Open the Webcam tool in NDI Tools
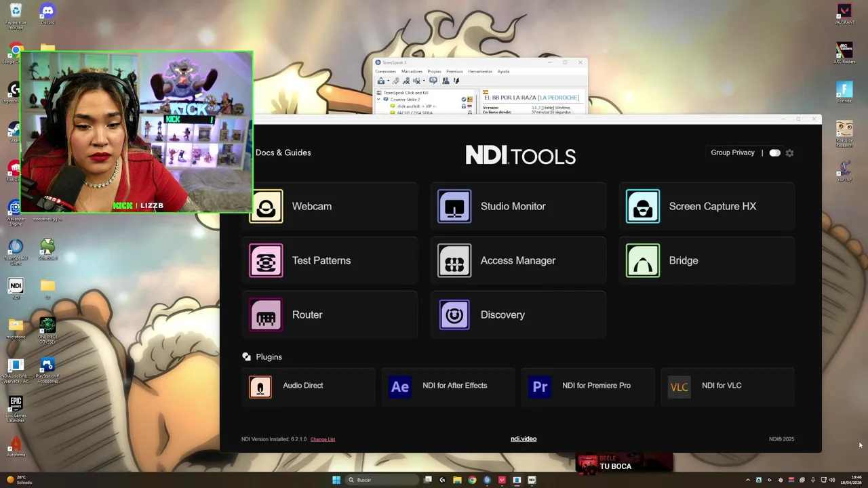Image resolution: width=868 pixels, height=488 pixels. pyautogui.click(x=329, y=206)
